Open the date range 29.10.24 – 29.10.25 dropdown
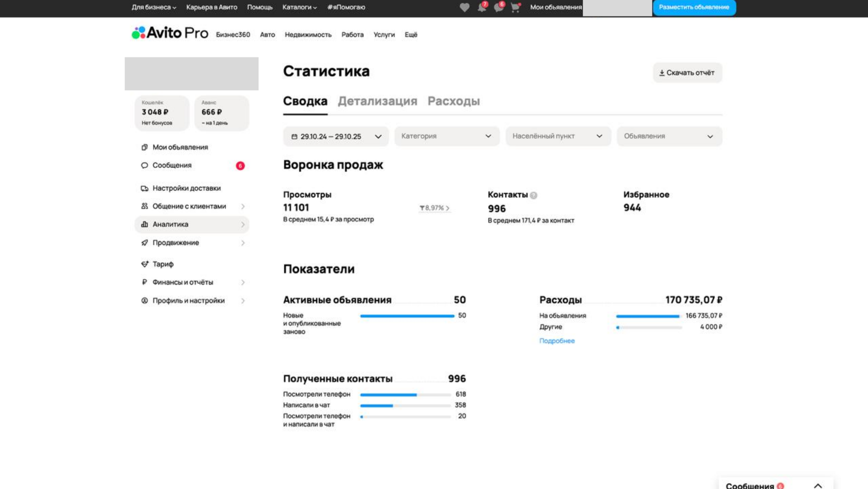Viewport: 868px width, 489px height. 336,136
